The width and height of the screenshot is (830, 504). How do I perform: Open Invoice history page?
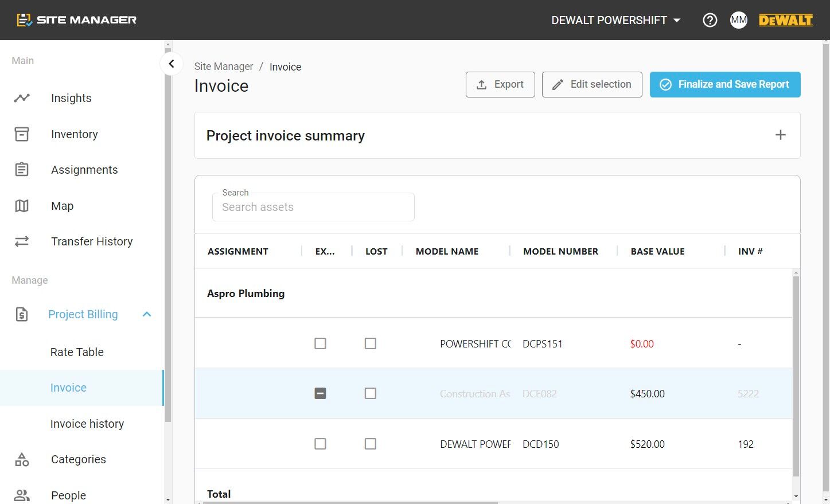(87, 424)
